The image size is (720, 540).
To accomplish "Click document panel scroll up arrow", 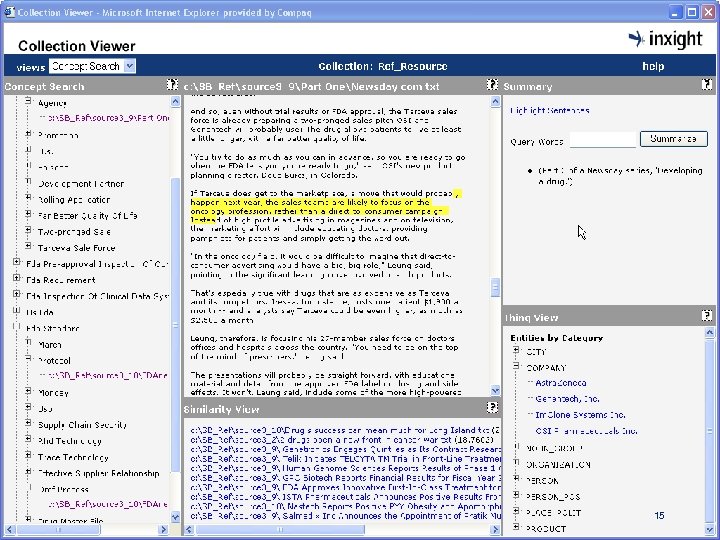I will 495,101.
